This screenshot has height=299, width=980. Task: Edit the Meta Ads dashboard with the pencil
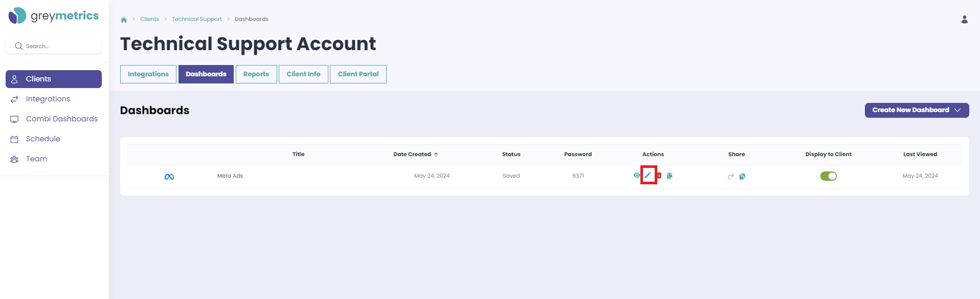(x=648, y=175)
